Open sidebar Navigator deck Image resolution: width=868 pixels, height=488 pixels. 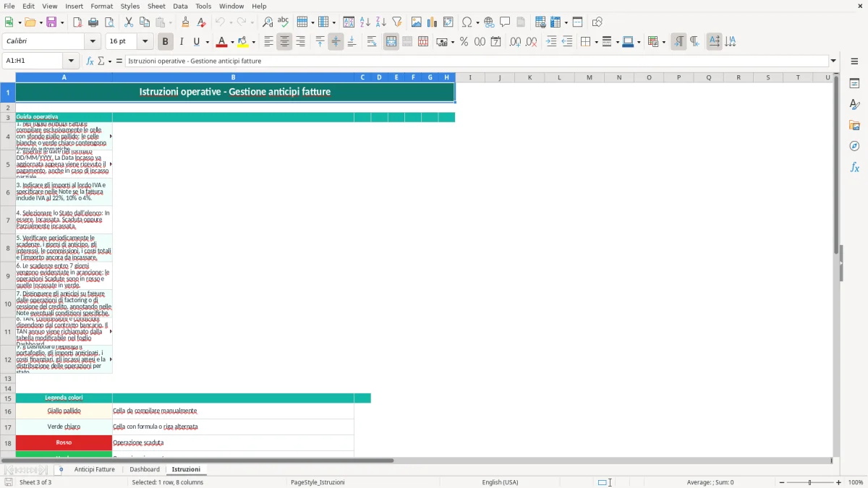coord(854,146)
